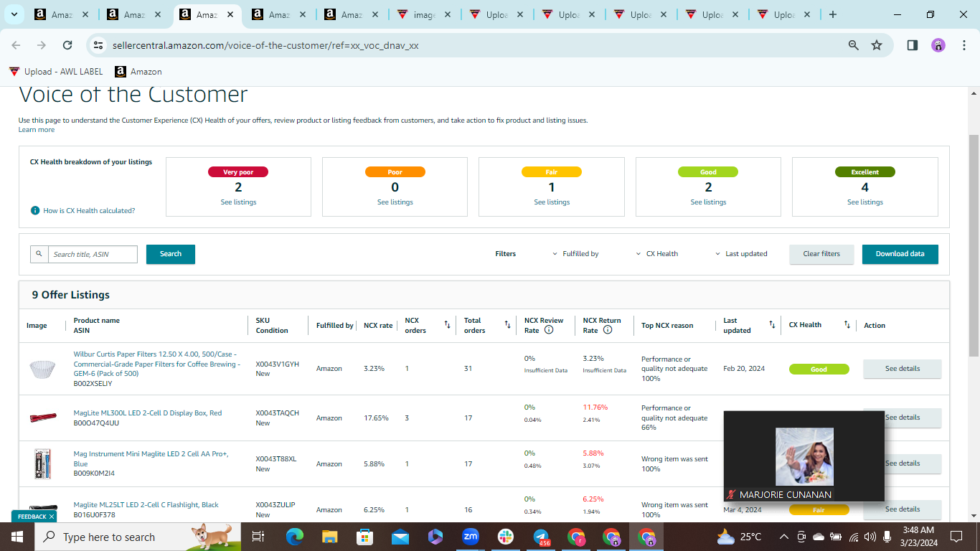
Task: Click info icon next to NCX Review Rate
Action: coord(549,330)
